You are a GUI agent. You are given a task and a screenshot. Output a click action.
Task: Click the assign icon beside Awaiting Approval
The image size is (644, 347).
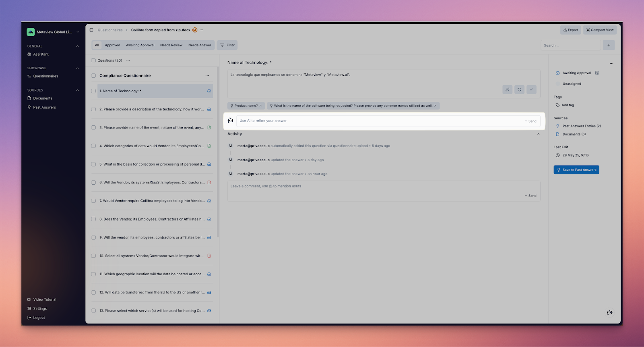pyautogui.click(x=597, y=73)
